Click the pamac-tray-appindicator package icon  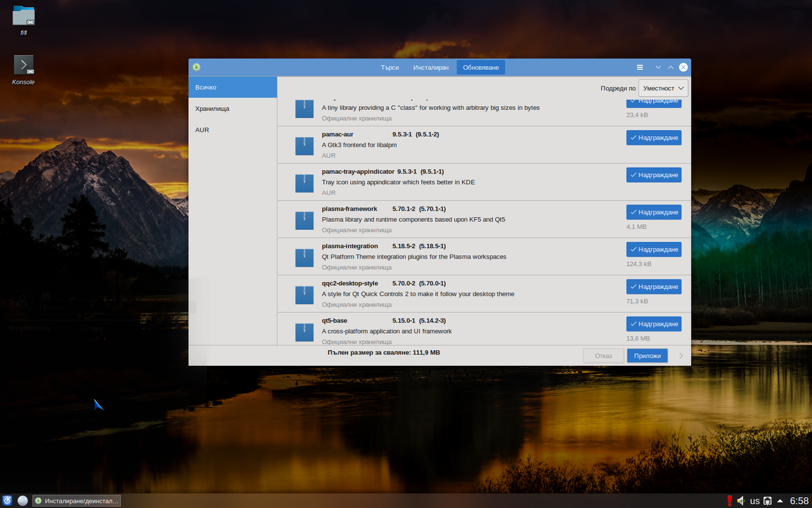pyautogui.click(x=304, y=183)
